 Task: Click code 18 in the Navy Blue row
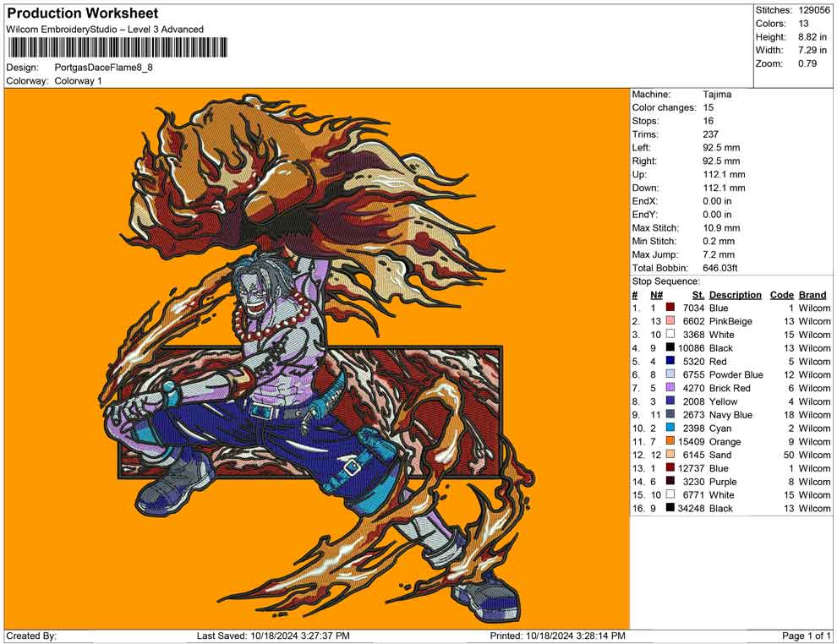pyautogui.click(x=789, y=415)
